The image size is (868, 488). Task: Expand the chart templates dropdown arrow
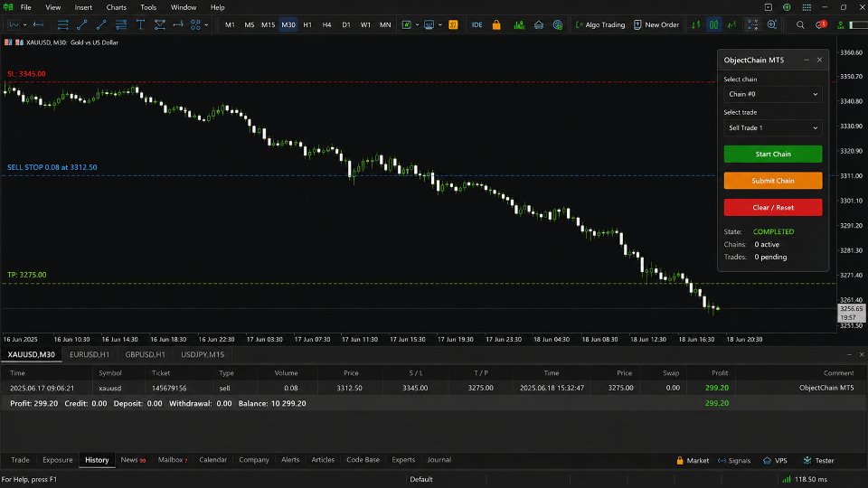pyautogui.click(x=418, y=25)
